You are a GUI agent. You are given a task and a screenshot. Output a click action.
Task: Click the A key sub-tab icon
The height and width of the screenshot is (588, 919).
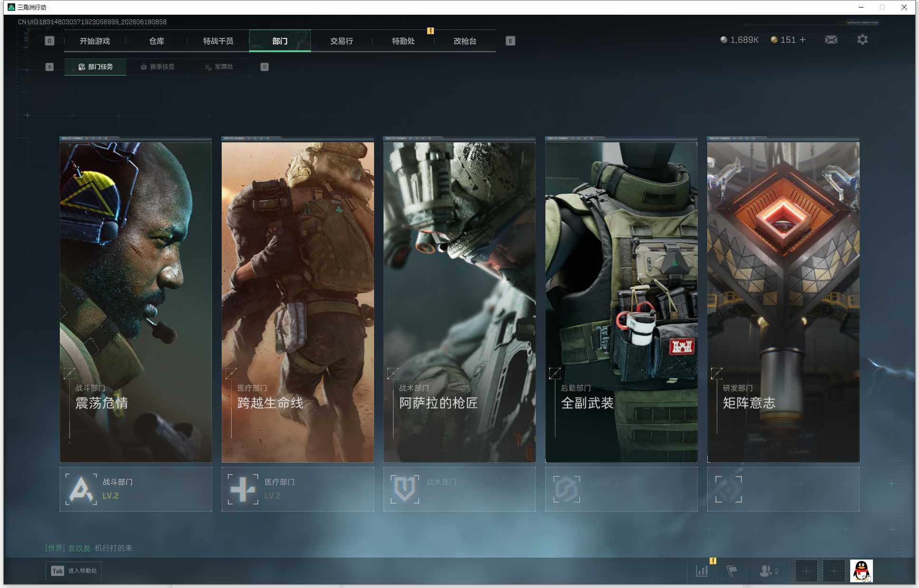tap(49, 67)
